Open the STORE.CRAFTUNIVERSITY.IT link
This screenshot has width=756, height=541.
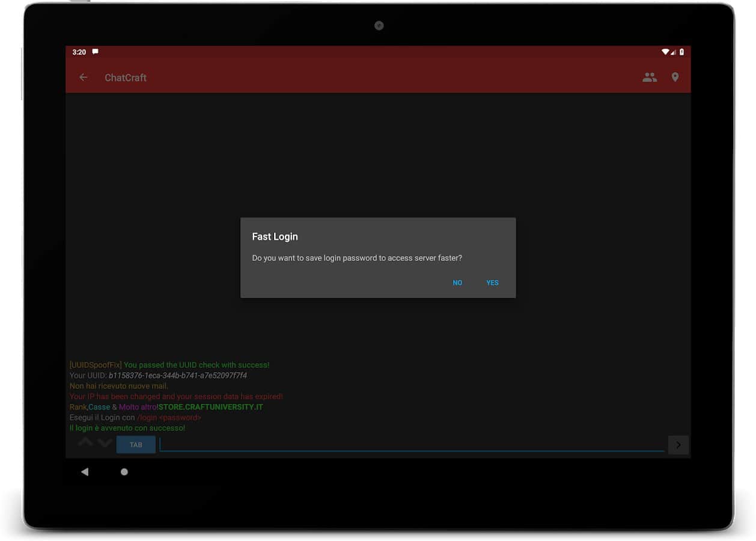point(210,407)
